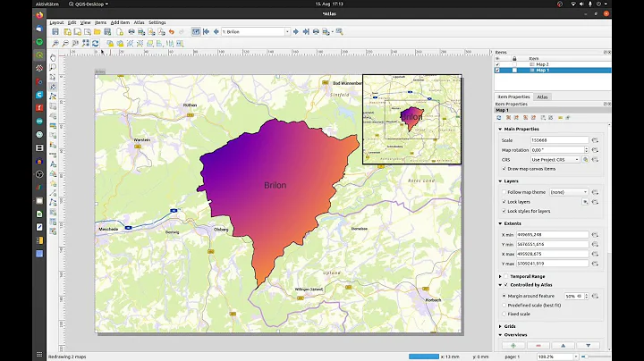This screenshot has width=644, height=361.
Task: Open the Follow map theme dropdown
Action: [569, 192]
